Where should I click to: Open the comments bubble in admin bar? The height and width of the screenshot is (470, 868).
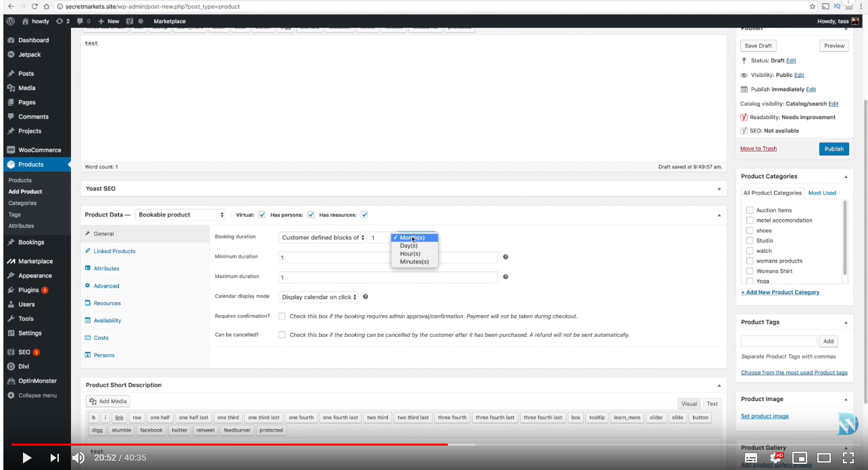[x=84, y=21]
